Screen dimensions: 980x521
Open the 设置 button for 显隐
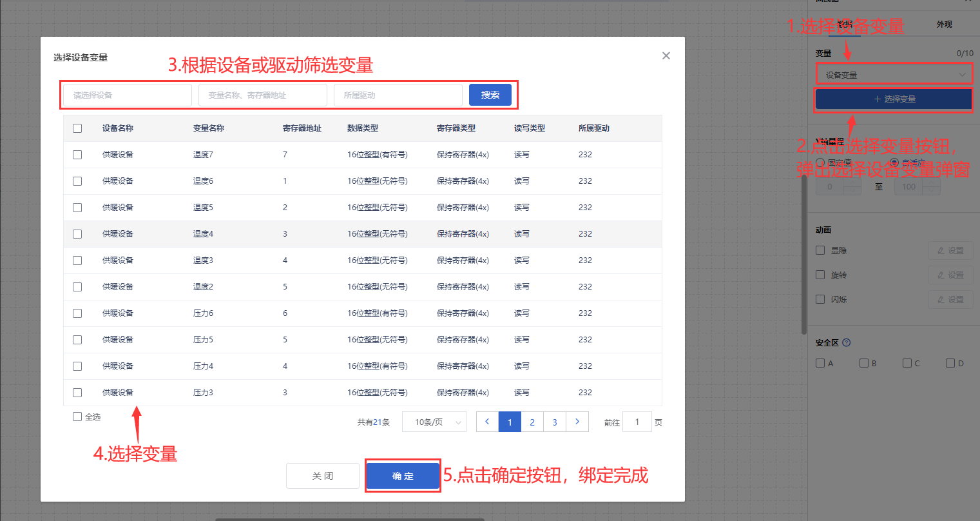point(950,250)
